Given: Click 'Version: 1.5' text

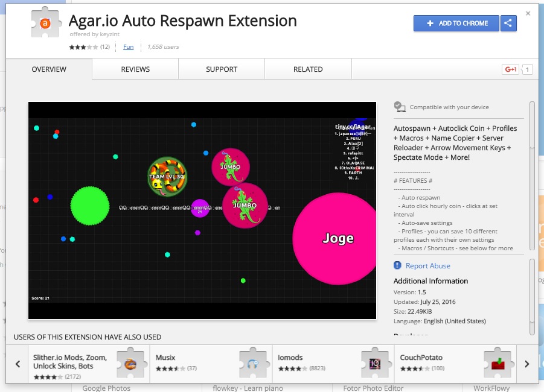Looking at the screenshot, I should (410, 292).
